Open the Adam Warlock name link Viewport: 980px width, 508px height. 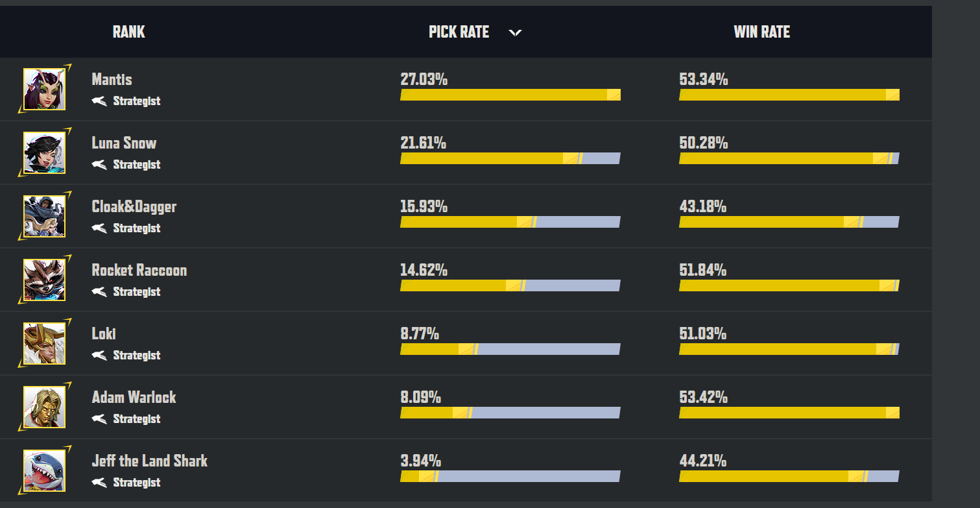point(134,397)
